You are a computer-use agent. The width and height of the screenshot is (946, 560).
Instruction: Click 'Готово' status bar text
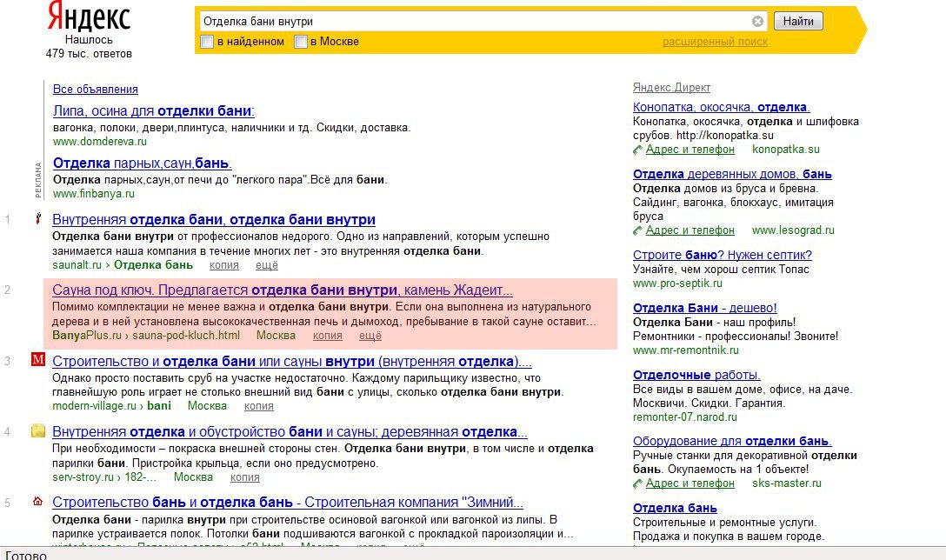25,555
